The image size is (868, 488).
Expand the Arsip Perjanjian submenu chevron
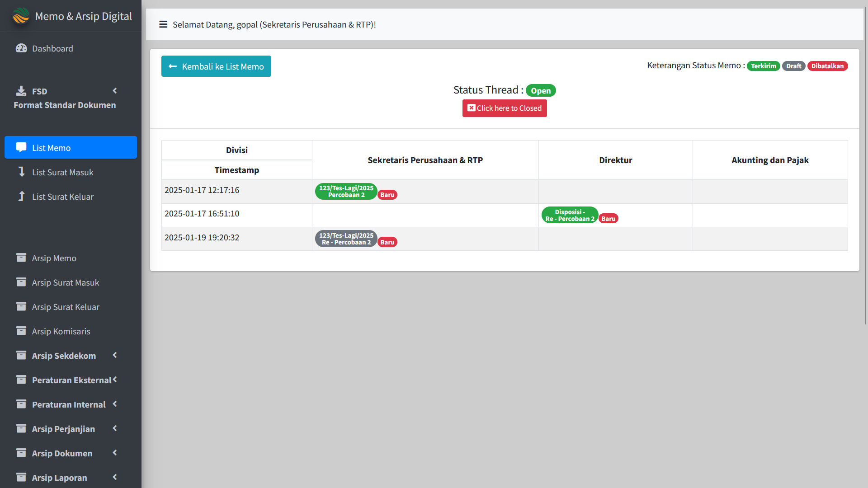click(115, 428)
